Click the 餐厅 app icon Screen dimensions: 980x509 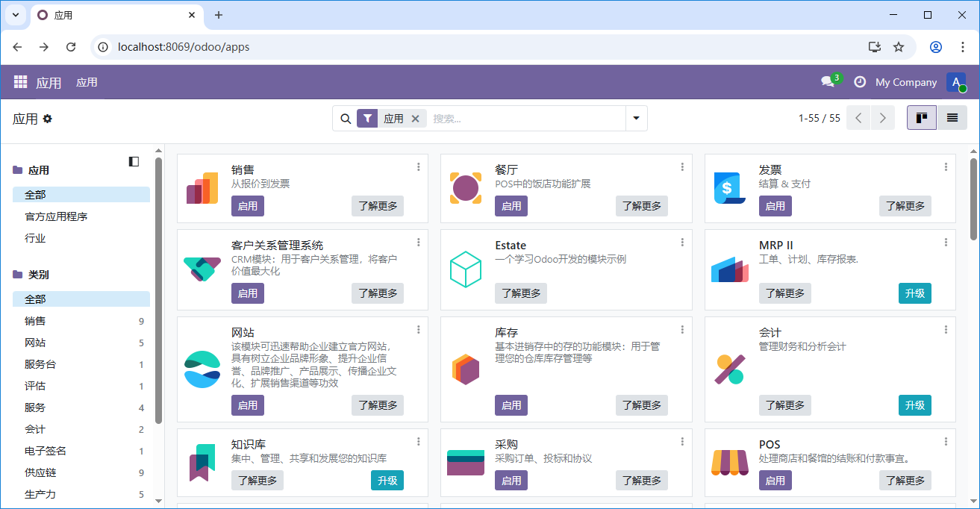[x=466, y=188]
